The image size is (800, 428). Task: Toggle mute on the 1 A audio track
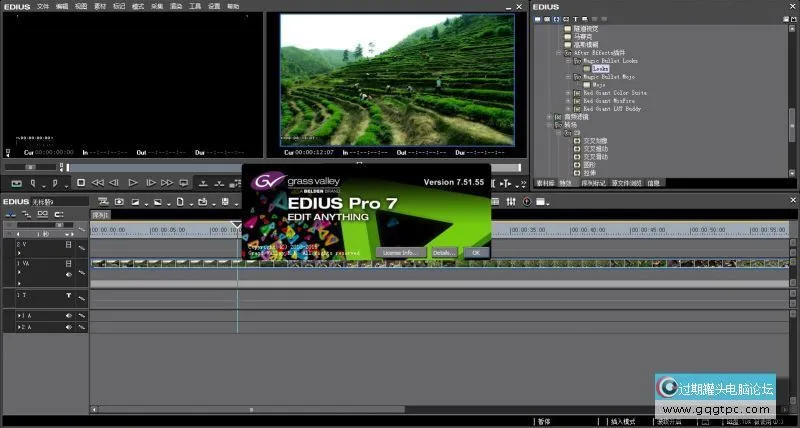coord(69,316)
